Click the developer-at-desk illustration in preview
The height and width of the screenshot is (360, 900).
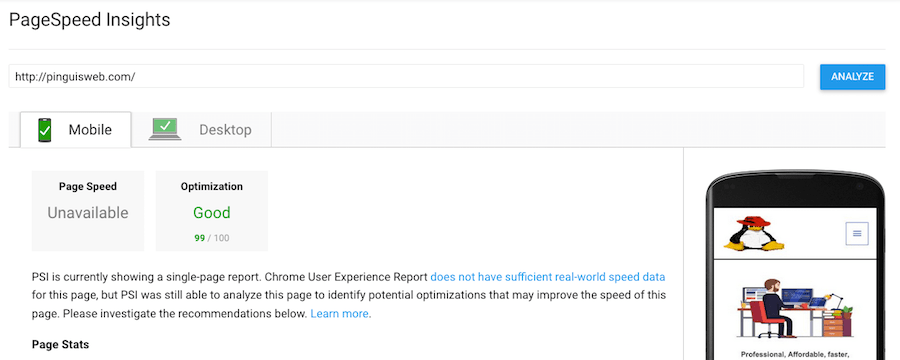click(x=796, y=308)
